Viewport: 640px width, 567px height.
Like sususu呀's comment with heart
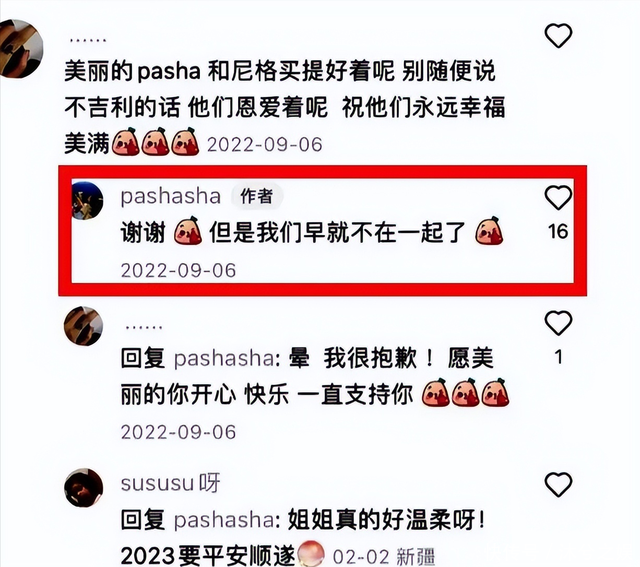(x=558, y=485)
